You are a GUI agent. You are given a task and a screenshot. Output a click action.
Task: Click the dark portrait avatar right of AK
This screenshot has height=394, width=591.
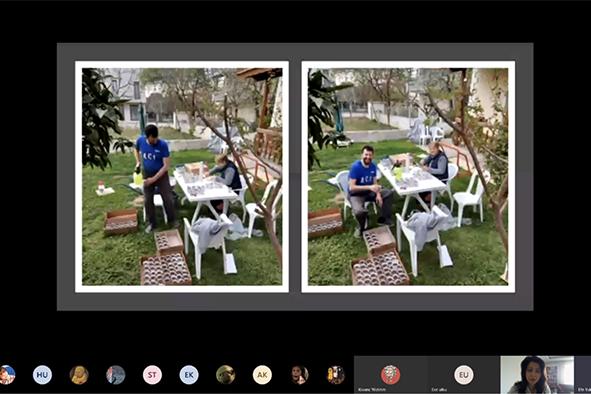299,375
